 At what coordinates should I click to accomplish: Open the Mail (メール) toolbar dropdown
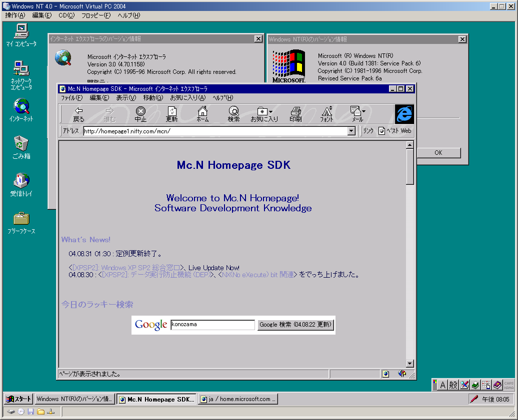(x=357, y=114)
